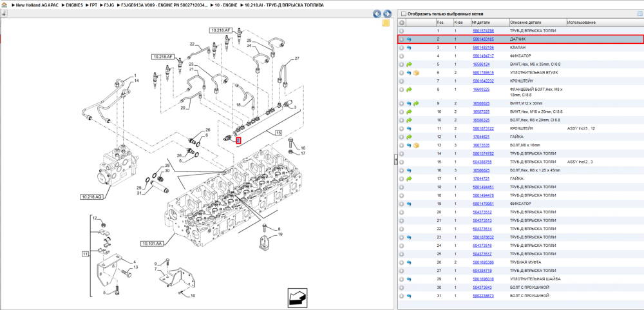Click the blue arrow icon for УПЛОТНИТЕЛЬНАЯ ШАЙБА row
The width and height of the screenshot is (644, 310).
(x=409, y=279)
